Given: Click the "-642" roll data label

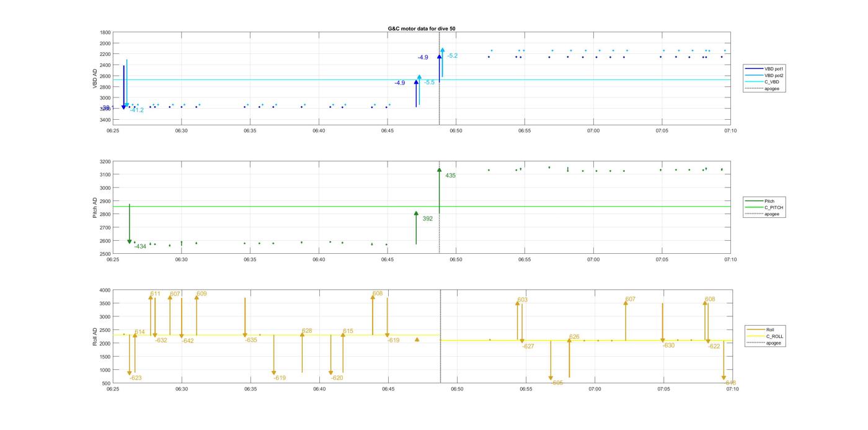Looking at the screenshot, I should coord(188,341).
